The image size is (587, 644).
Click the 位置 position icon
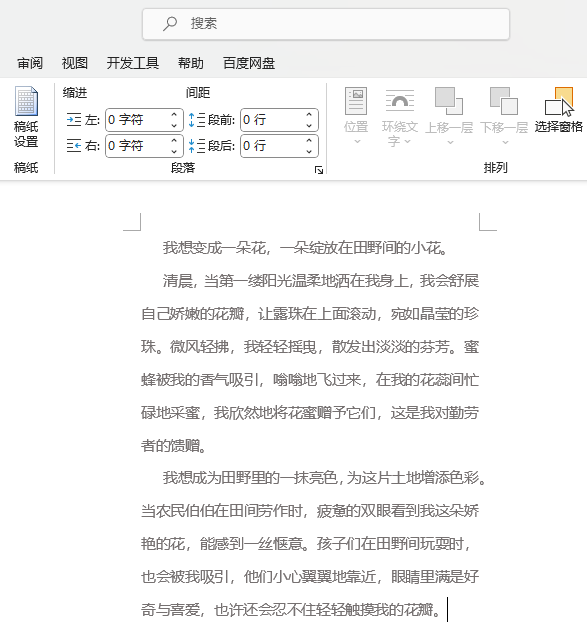tap(356, 101)
